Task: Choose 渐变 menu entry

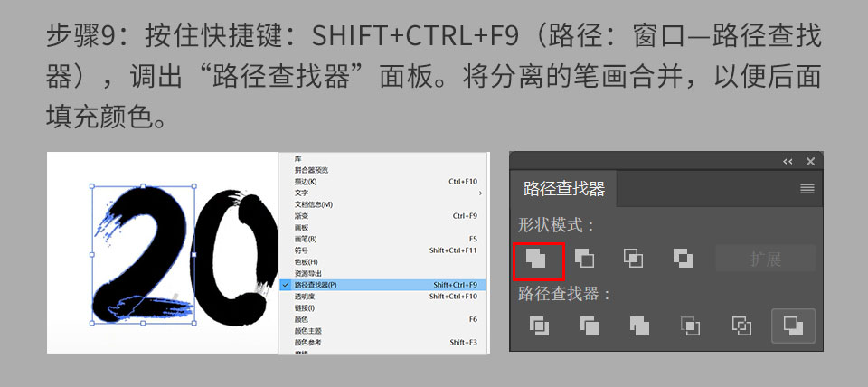Action: pos(382,216)
